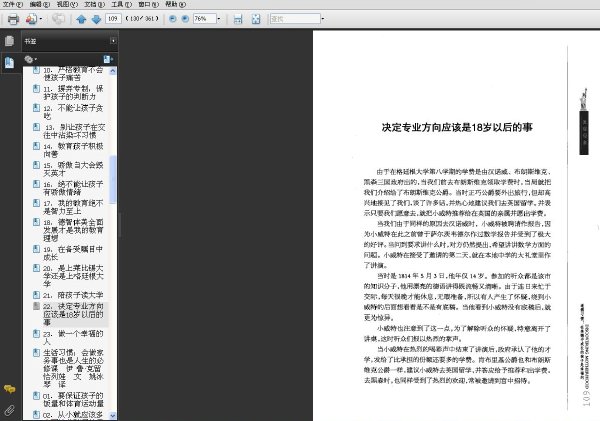Open the Comments panel icon in sidebar
The width and height of the screenshot is (600, 421).
click(10, 389)
